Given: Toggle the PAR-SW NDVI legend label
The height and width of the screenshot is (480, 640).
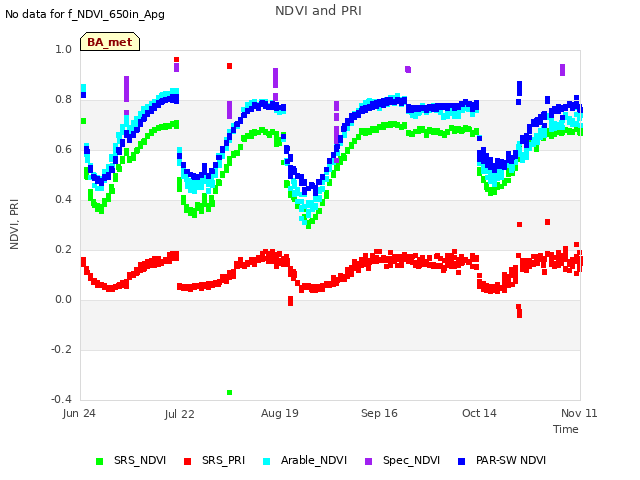Looking at the screenshot, I should 511,460.
